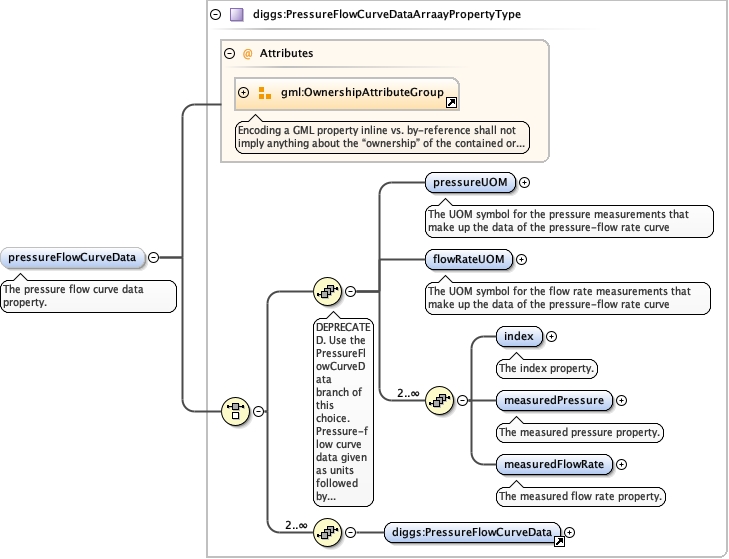Click the 'The pressure flow curve data property.' note
The image size is (729, 559).
click(88, 296)
